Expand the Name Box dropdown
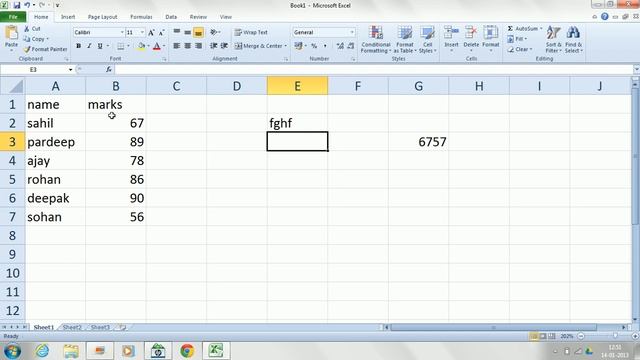This screenshot has width=640, height=360. pos(70,70)
